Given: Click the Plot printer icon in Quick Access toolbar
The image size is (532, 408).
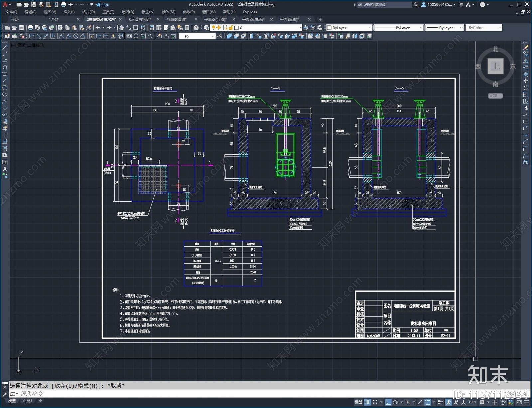Looking at the screenshot, I should (x=63, y=5).
